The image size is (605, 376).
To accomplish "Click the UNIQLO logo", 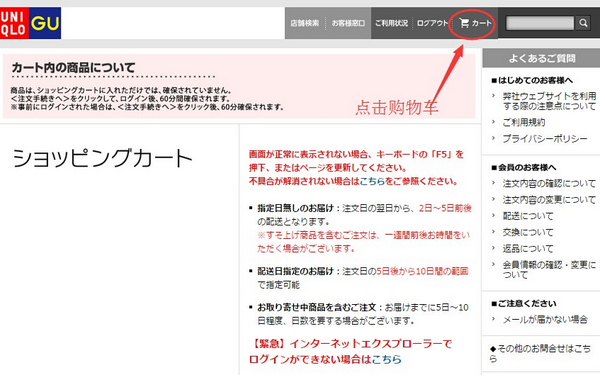I will pos(14,23).
